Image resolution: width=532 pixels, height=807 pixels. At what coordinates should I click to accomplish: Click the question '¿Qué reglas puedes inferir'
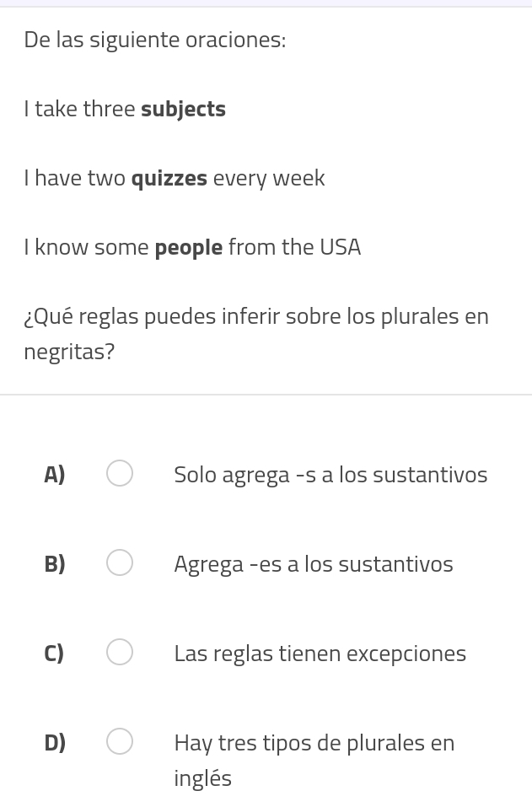coord(256,317)
